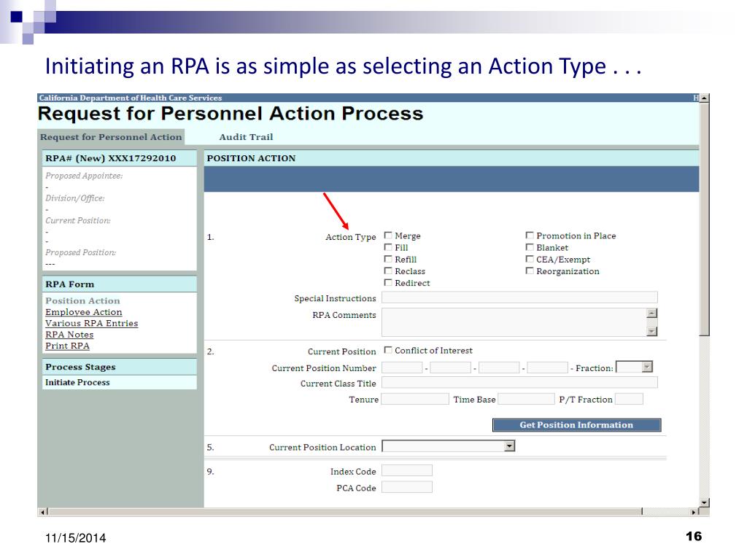The height and width of the screenshot is (560, 747).
Task: Click the Get Position Information button
Action: [x=576, y=425]
